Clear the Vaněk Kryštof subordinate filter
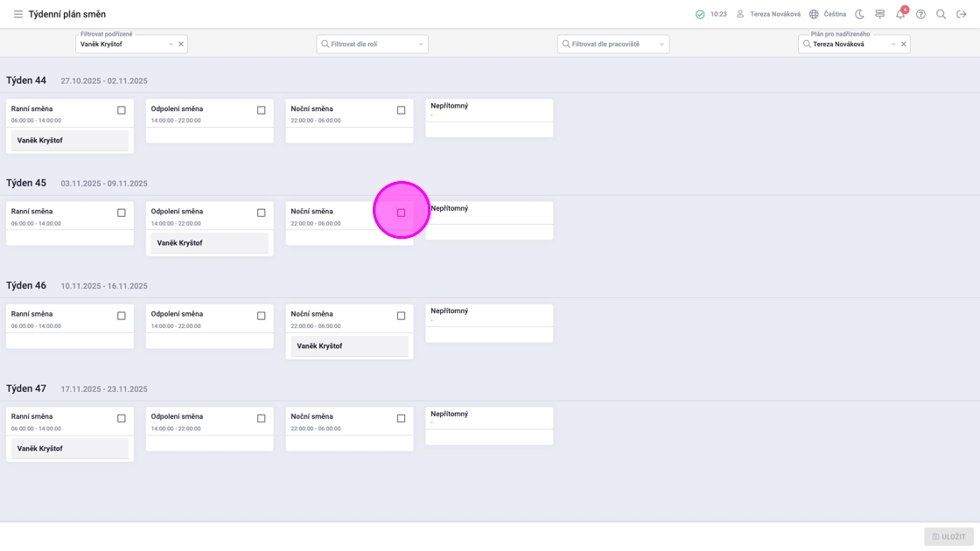Screen dimensions: 980x551 pyautogui.click(x=181, y=45)
